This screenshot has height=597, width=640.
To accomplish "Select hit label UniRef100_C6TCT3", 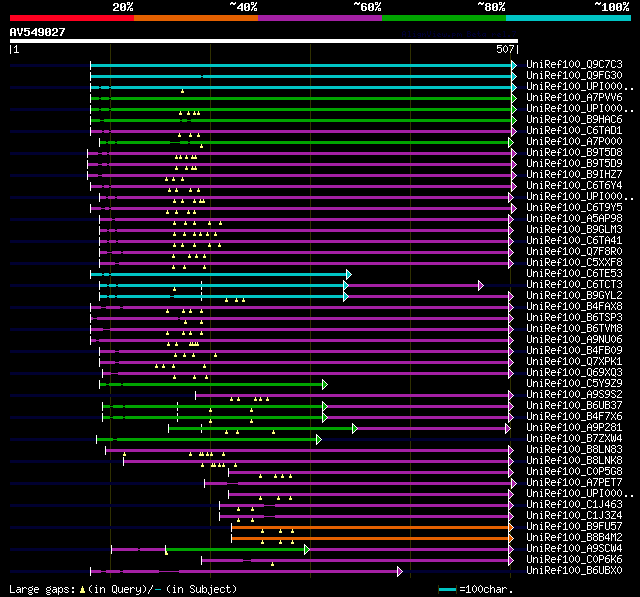I will tap(574, 285).
